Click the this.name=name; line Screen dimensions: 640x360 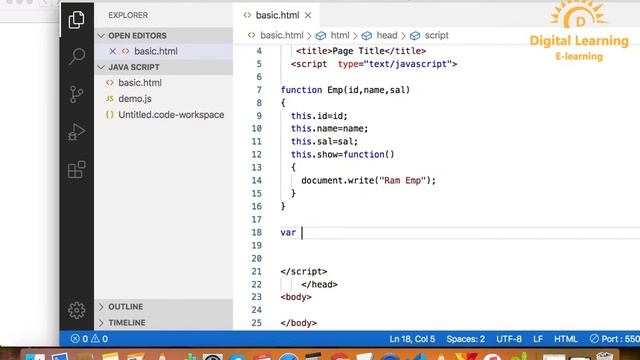pos(329,129)
